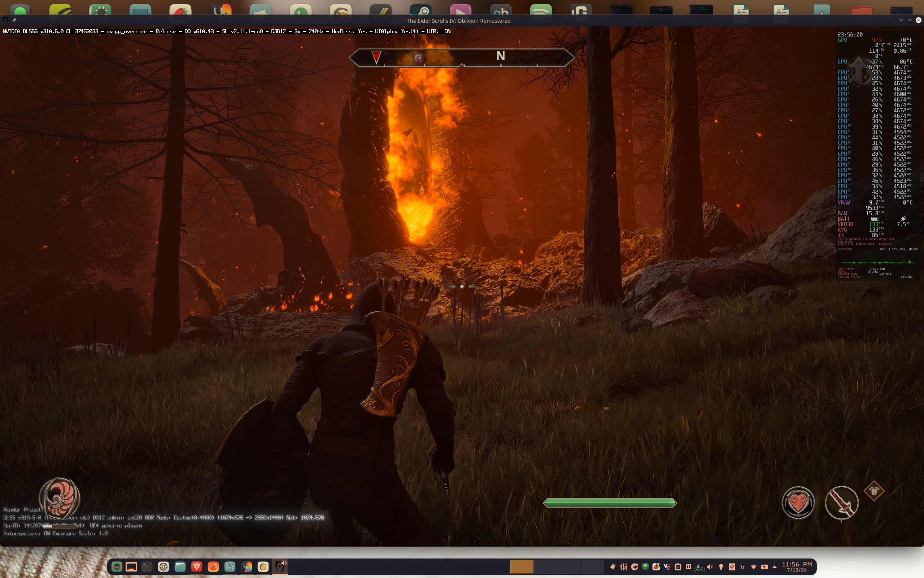Switch to the fourth virtual desktop in the pager
Image resolution: width=924 pixels, height=578 pixels.
pos(593,566)
